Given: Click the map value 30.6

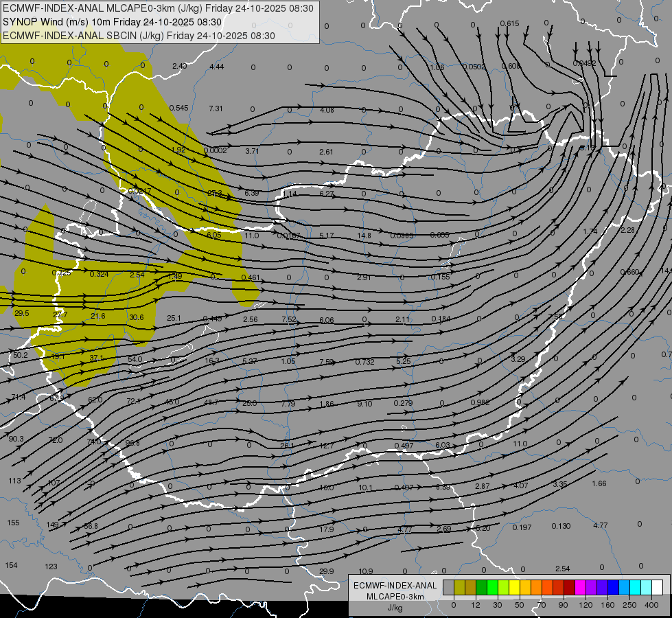Looking at the screenshot, I should [x=137, y=317].
